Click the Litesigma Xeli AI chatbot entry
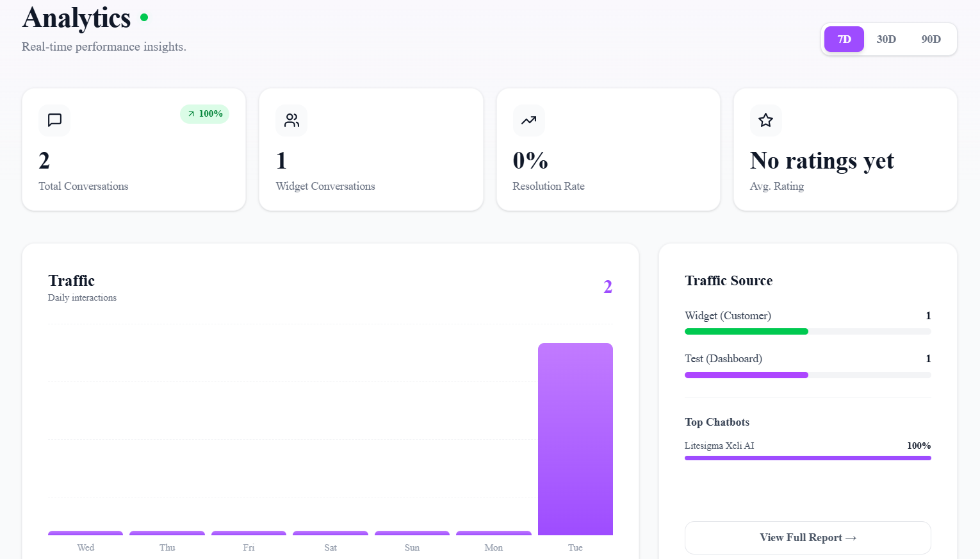980x559 pixels. 720,446
